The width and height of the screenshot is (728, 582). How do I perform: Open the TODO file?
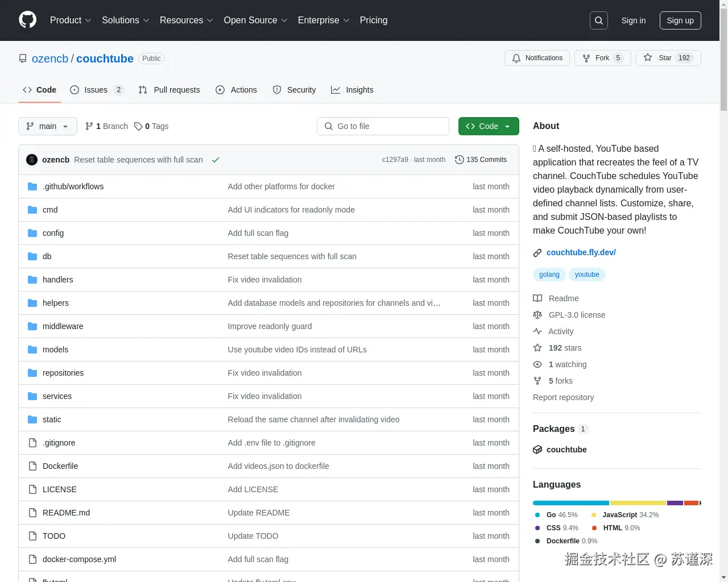pos(54,536)
